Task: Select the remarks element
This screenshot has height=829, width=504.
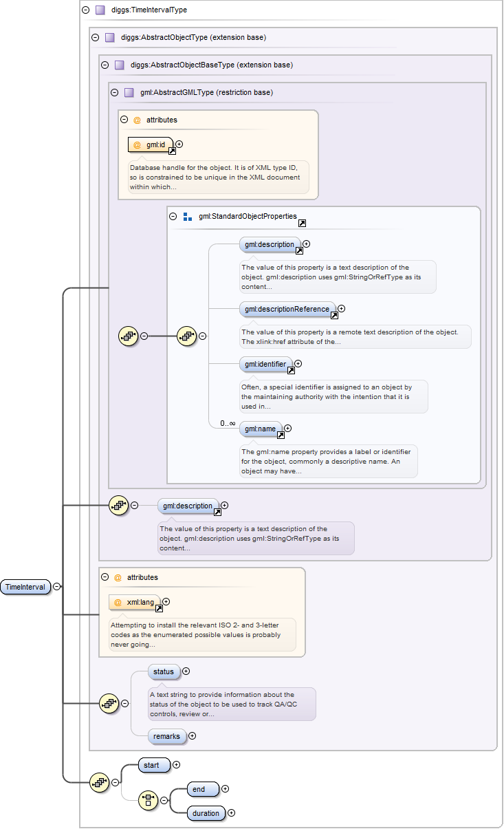Action: [x=166, y=736]
